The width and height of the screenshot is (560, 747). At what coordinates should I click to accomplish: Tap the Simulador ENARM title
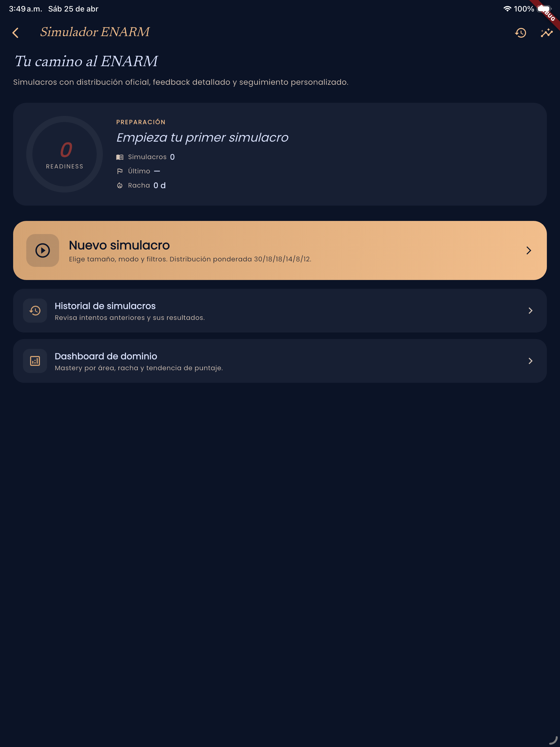tap(95, 32)
